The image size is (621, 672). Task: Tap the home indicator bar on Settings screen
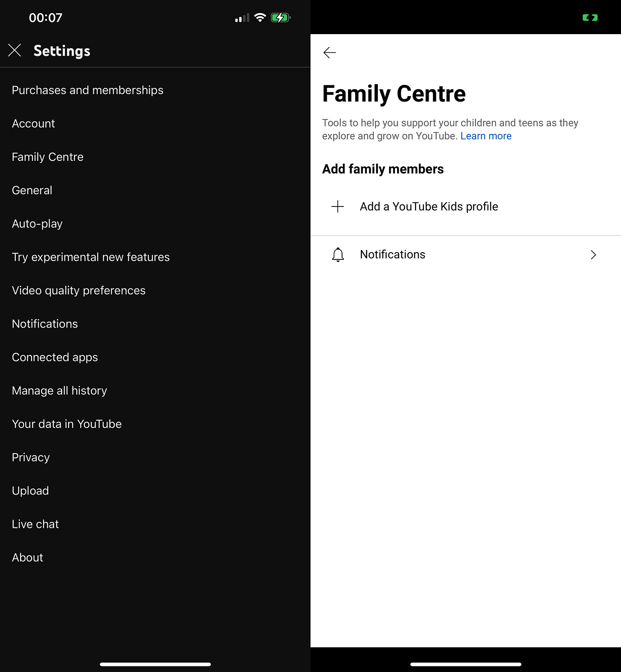(x=155, y=664)
